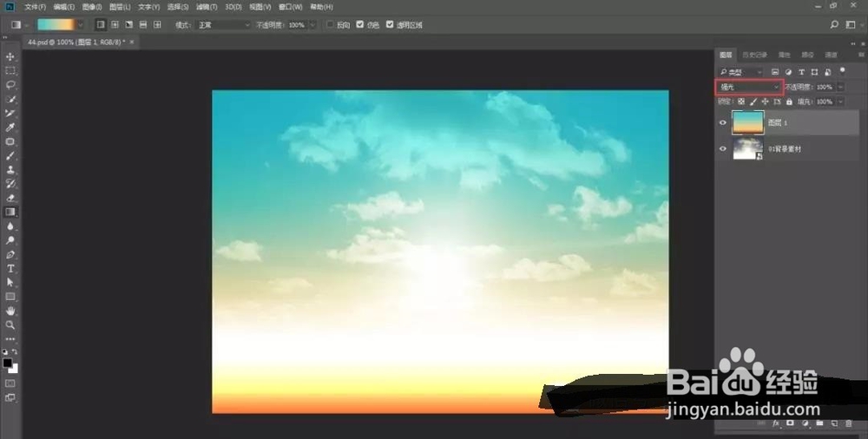The image size is (868, 439).
Task: Select the Blur tool
Action: point(10,226)
